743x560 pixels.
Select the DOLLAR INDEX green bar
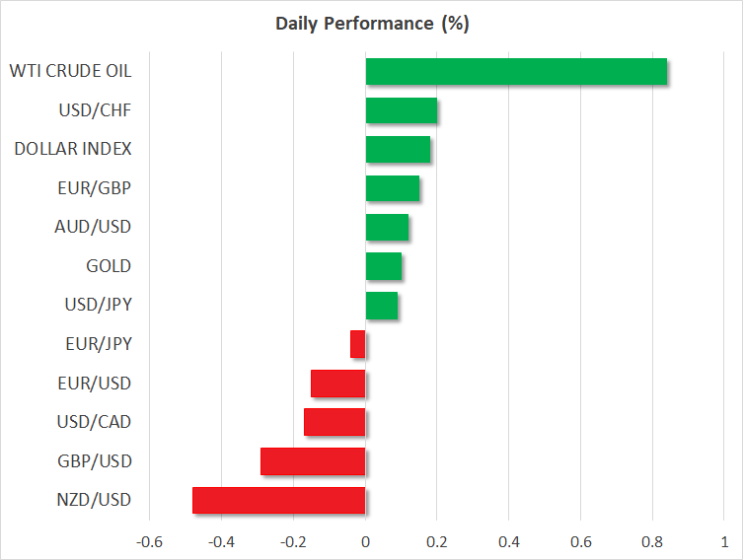(x=398, y=150)
